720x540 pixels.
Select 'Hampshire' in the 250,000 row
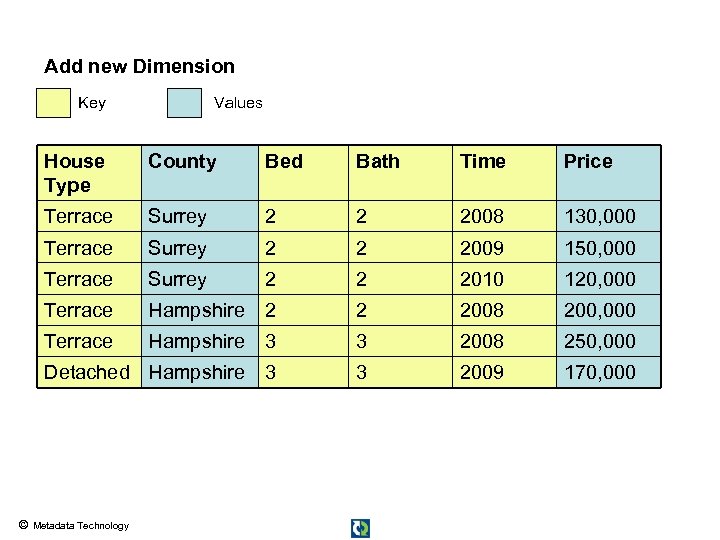(x=200, y=341)
